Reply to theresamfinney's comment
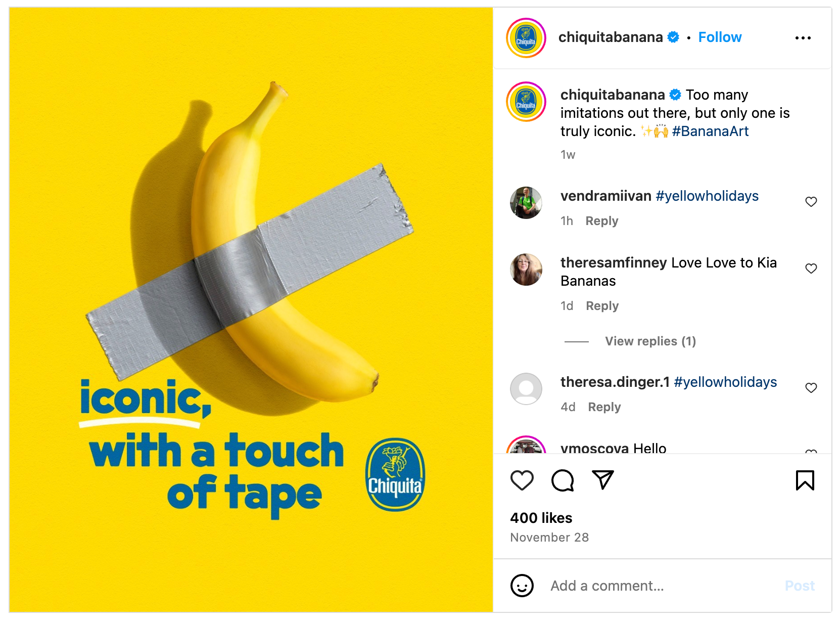Viewport: 840px width, 622px height. pos(602,306)
